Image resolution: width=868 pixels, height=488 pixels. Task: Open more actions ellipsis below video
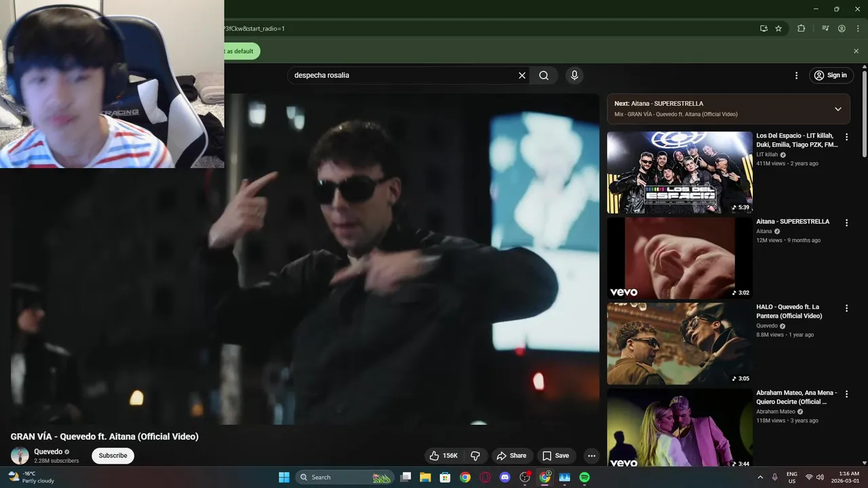point(591,455)
